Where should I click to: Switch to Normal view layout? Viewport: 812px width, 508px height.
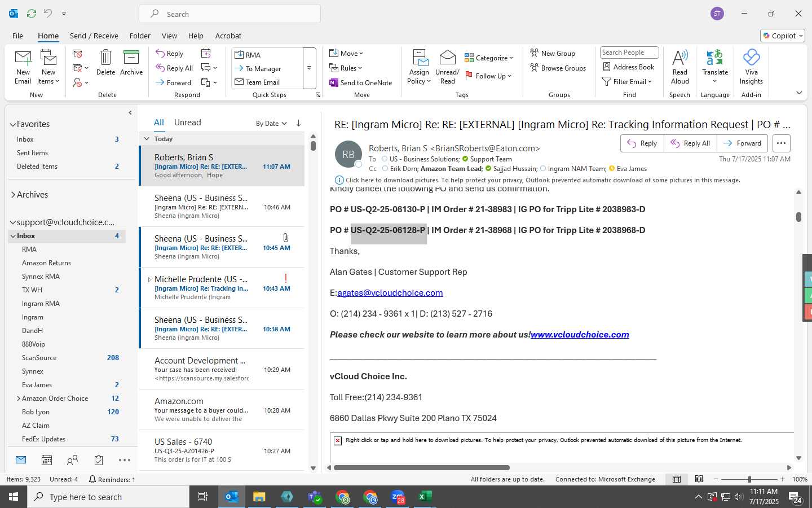(x=676, y=479)
